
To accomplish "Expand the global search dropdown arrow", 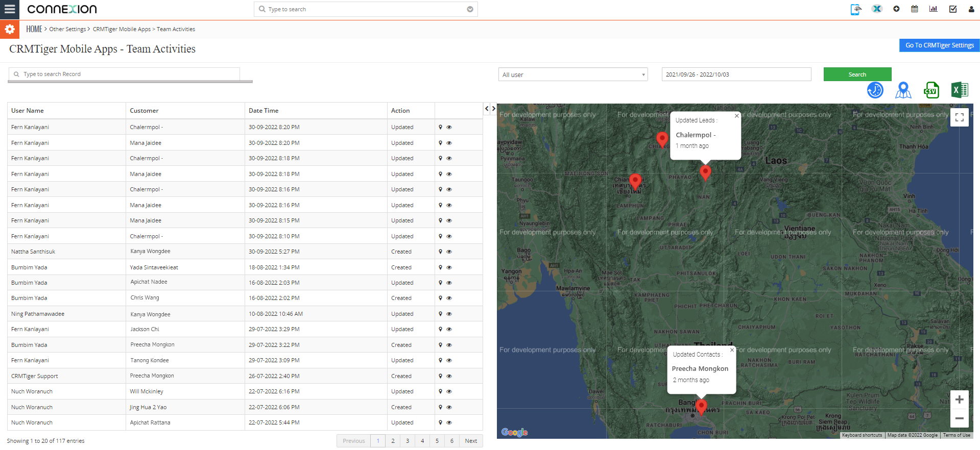I will [x=470, y=9].
